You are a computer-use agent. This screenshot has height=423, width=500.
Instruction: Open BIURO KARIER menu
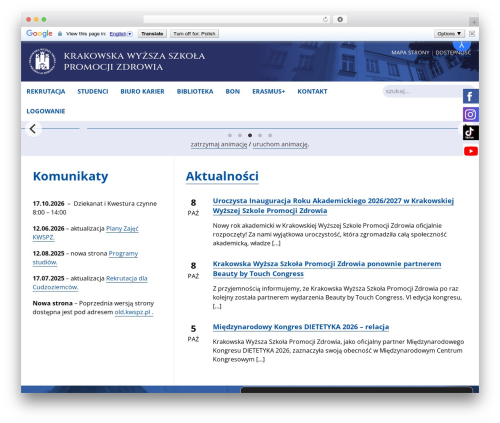[142, 91]
